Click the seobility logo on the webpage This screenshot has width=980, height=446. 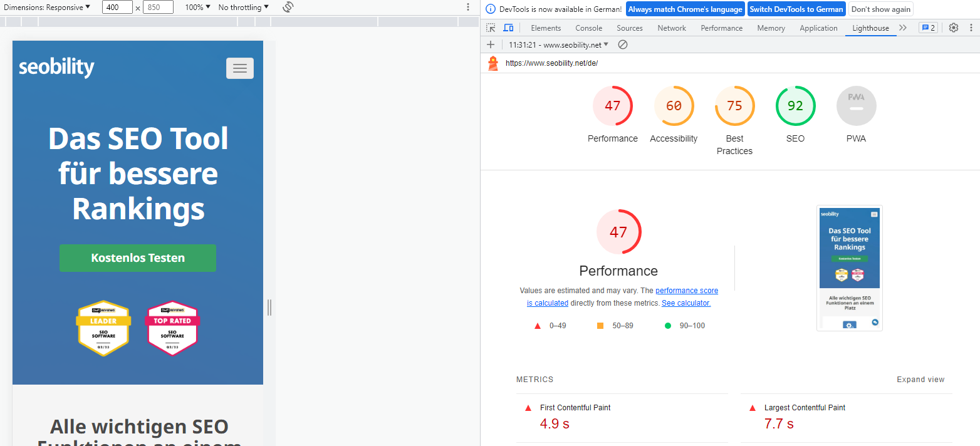[56, 67]
